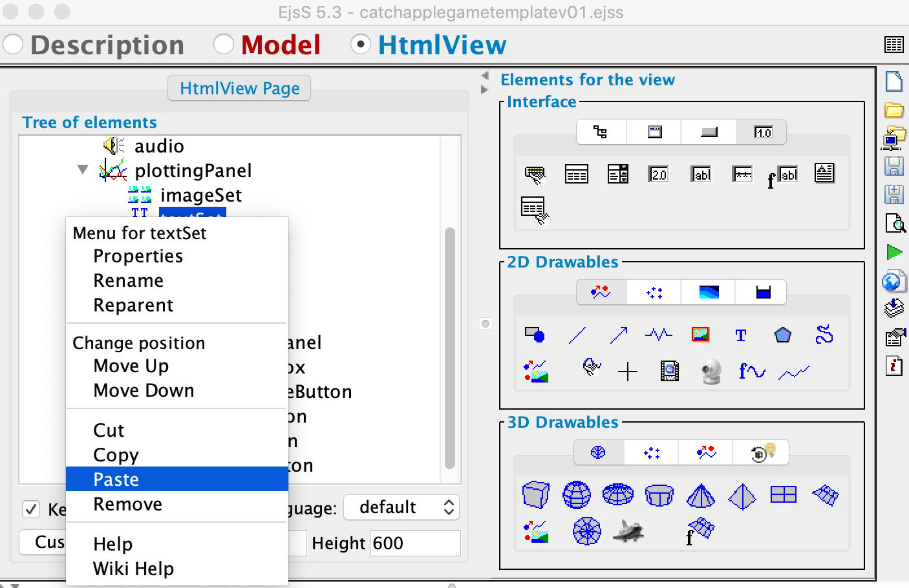Collapse the plottingPanel tree node
The height and width of the screenshot is (588, 909).
point(83,170)
